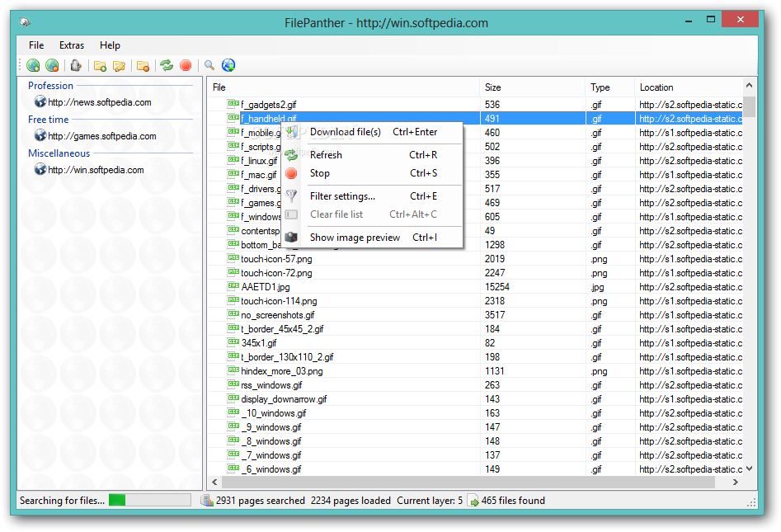
Task: Select file t_border_45x45_2.gif
Action: tap(282, 329)
